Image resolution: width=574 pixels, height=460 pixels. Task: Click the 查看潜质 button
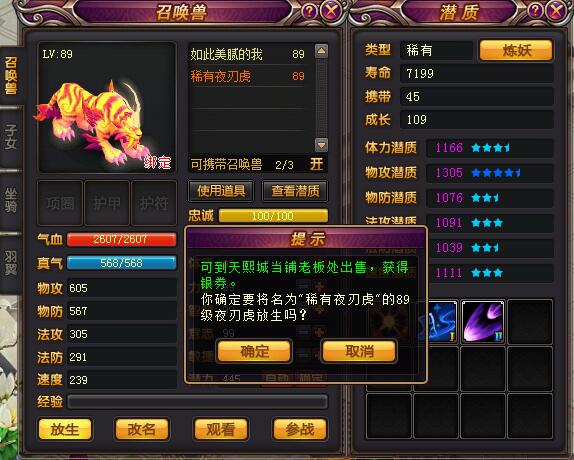click(295, 191)
